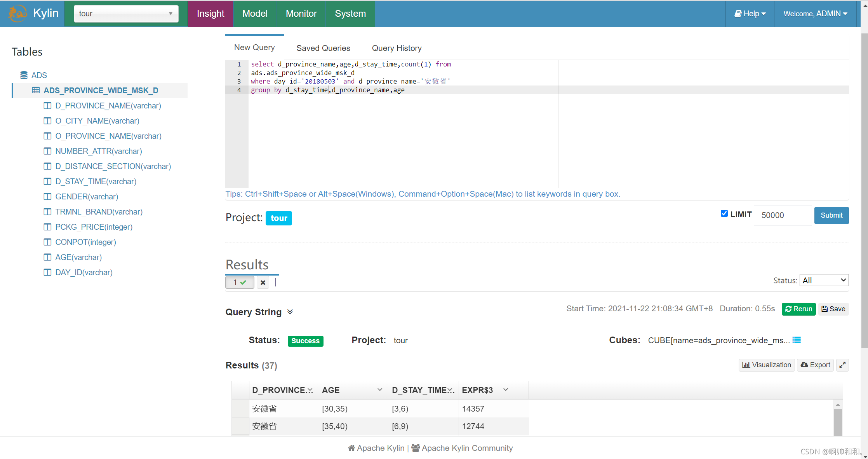This screenshot has width=868, height=459.
Task: Open the AGE column header menu
Action: (379, 390)
